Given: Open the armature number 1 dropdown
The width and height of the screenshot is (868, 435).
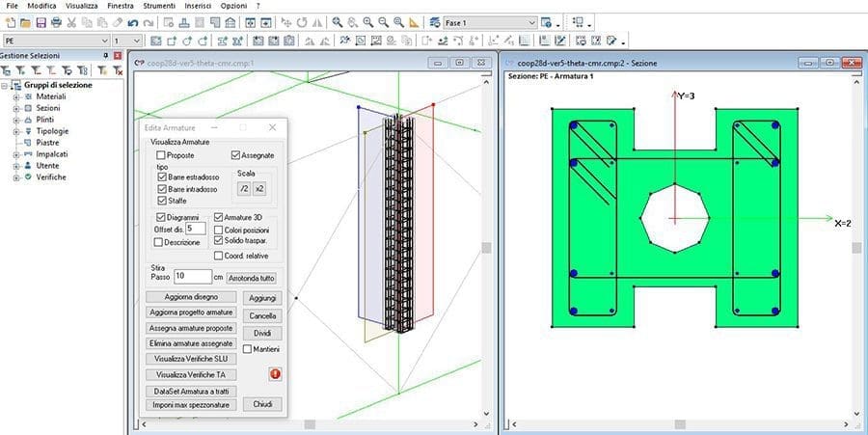Looking at the screenshot, I should 137,41.
